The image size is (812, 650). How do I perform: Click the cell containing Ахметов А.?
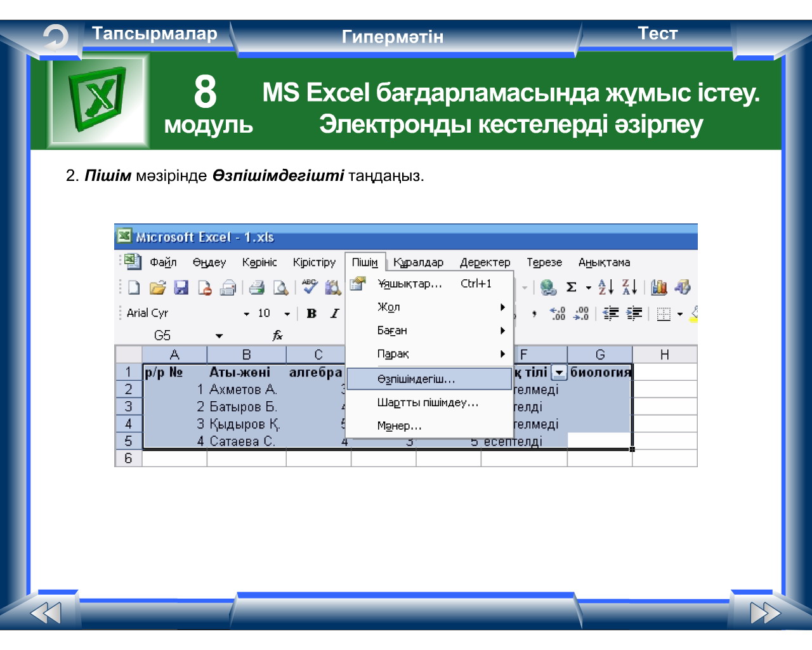247,389
